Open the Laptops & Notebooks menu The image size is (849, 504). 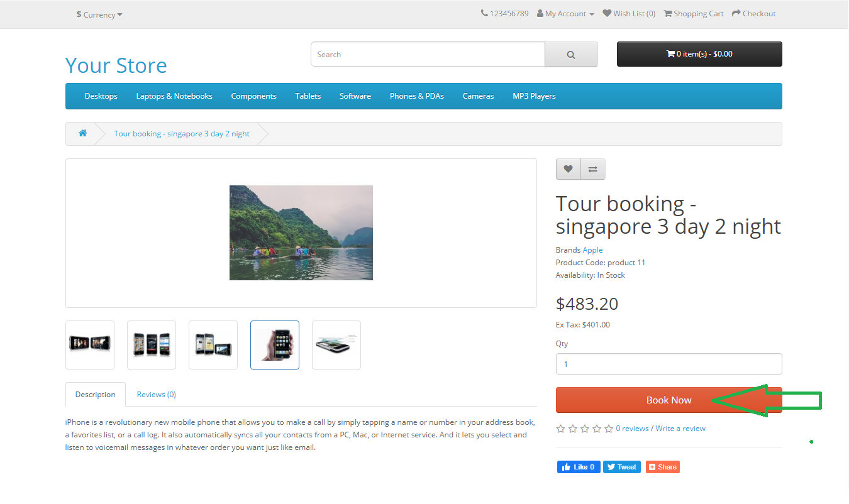174,96
